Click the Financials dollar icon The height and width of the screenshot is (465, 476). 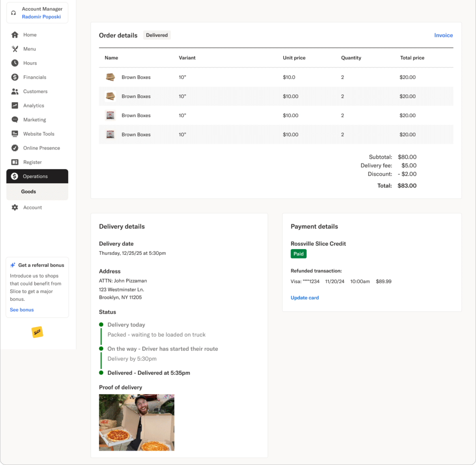pyautogui.click(x=14, y=77)
